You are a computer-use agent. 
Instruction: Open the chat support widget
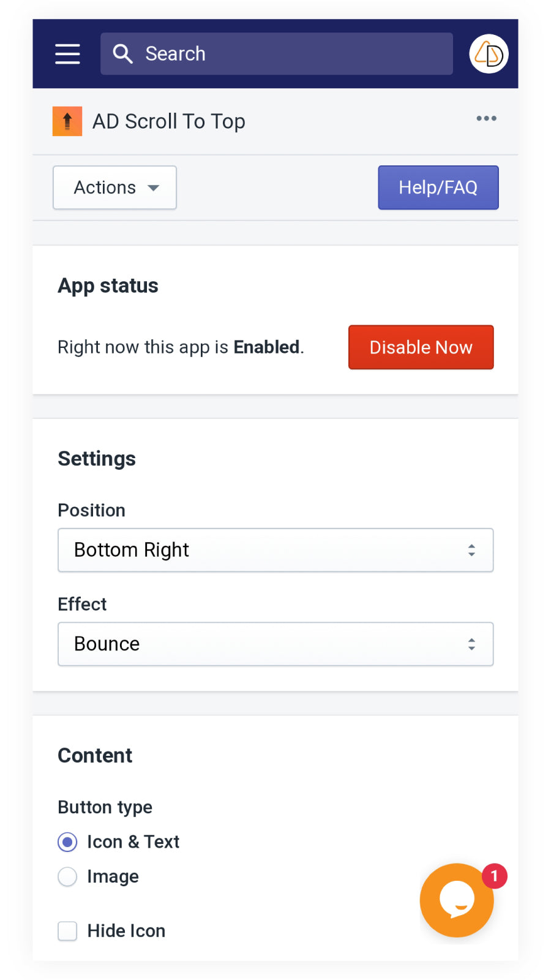coord(456,900)
